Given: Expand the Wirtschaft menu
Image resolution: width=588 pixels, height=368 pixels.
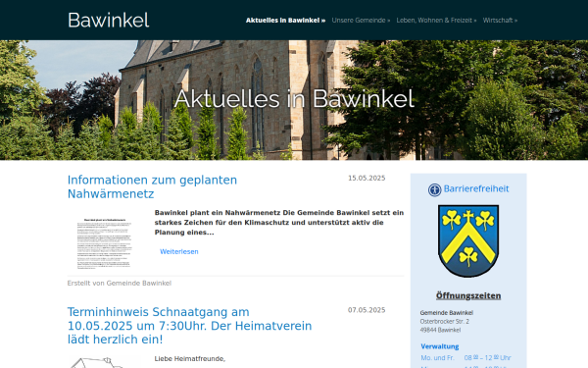Looking at the screenshot, I should point(500,21).
